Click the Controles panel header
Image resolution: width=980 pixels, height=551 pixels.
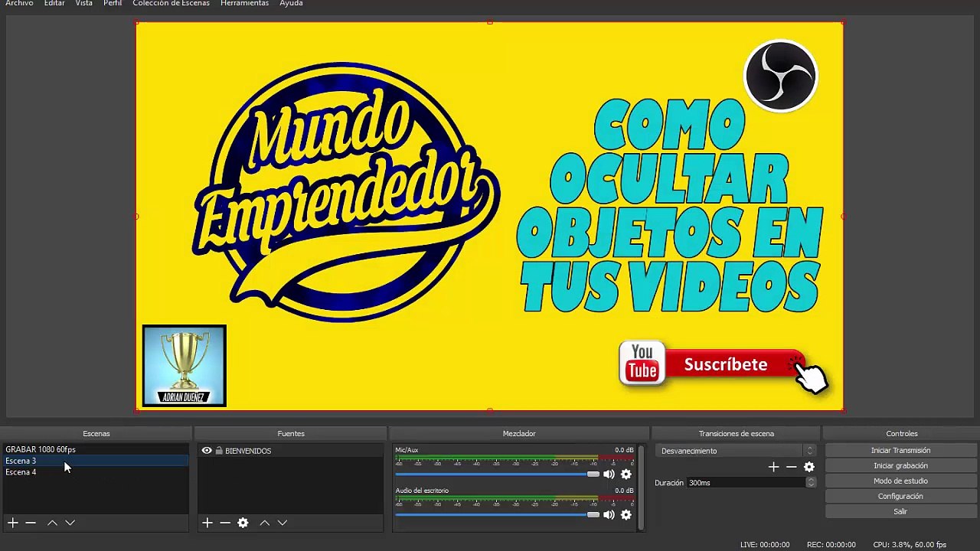click(x=902, y=434)
